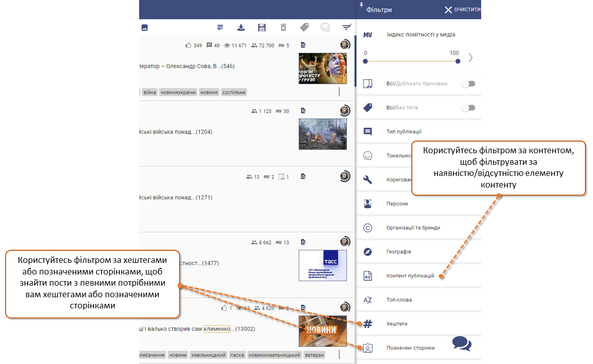
Task: Click the війна tag
Action: (150, 92)
